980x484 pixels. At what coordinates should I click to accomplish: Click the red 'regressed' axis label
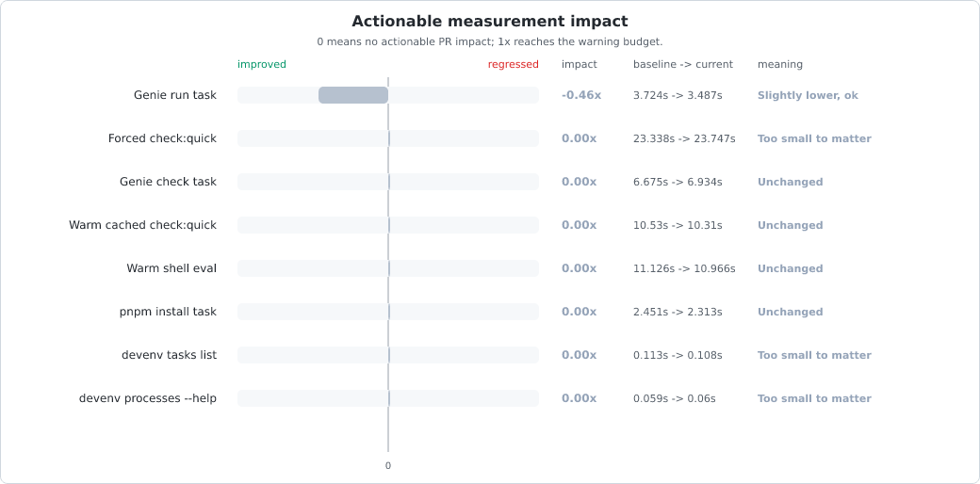pyautogui.click(x=514, y=64)
